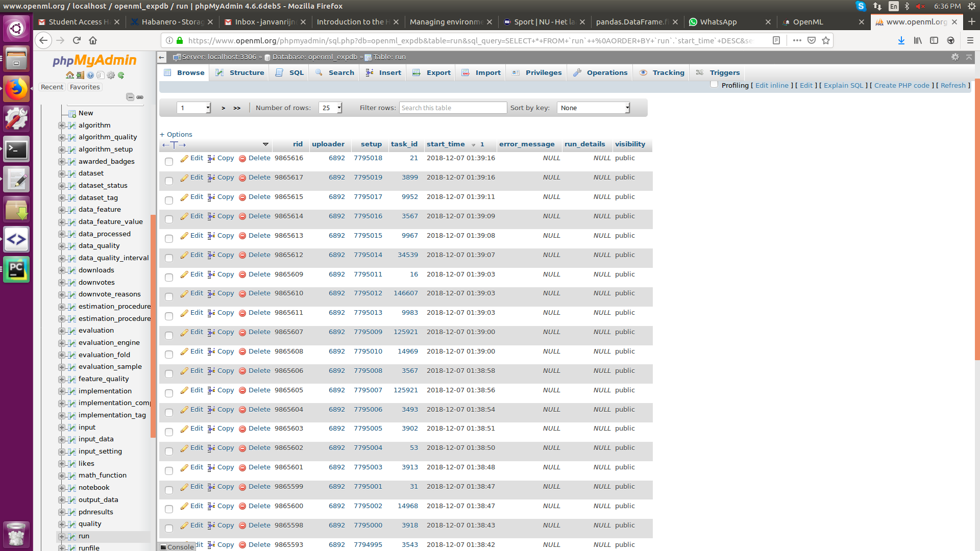Reload the navigation panel with green refresh icon
Screen dimensions: 980x551
[x=121, y=75]
